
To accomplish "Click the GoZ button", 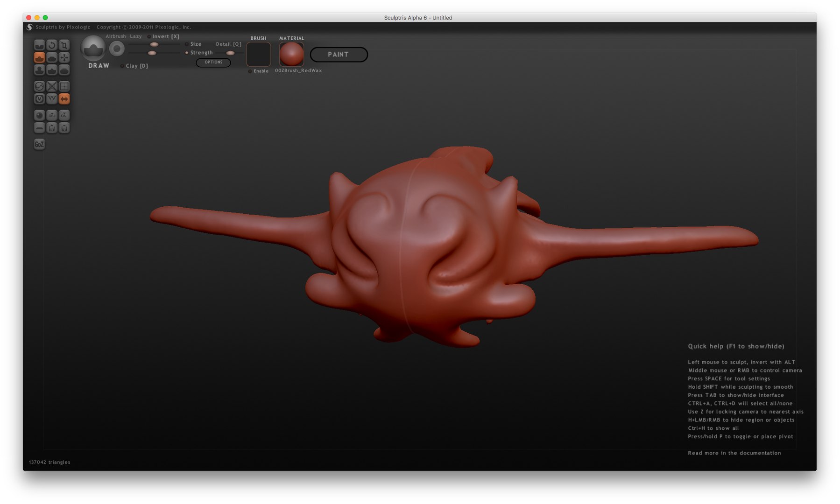I will click(39, 144).
